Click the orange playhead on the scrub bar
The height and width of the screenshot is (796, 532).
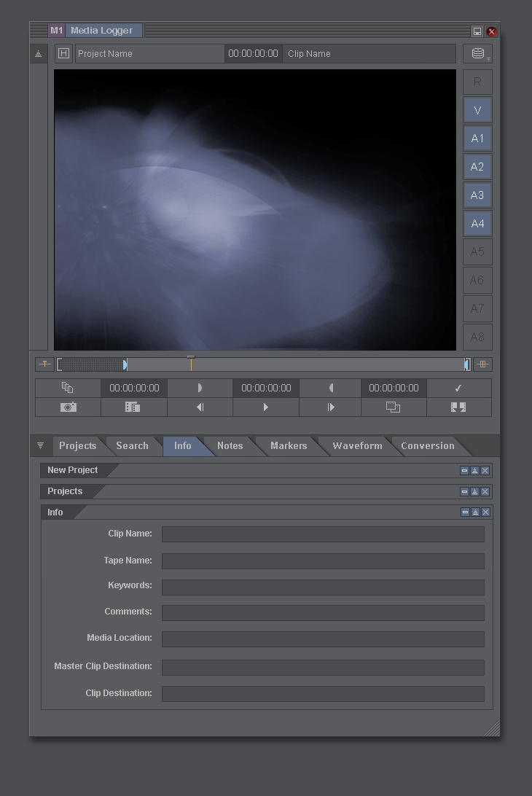191,363
